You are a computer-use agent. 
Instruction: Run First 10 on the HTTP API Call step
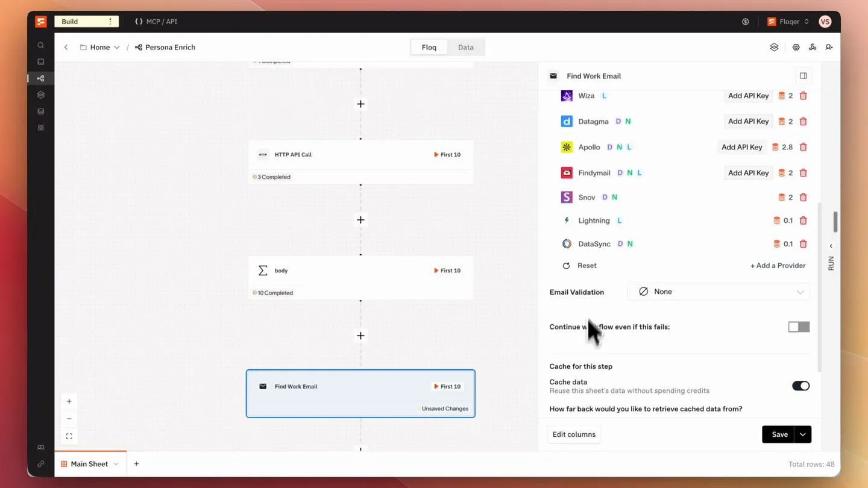point(447,155)
